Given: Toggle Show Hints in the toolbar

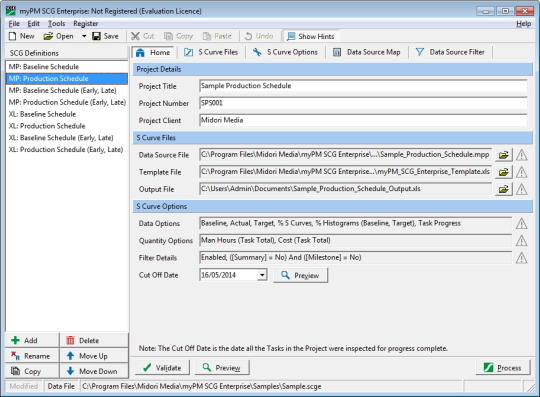Looking at the screenshot, I should 310,36.
